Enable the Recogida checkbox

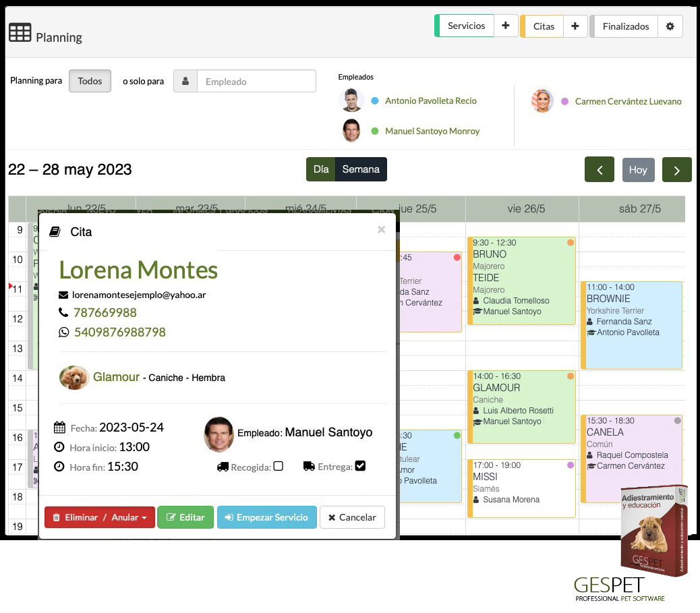278,466
